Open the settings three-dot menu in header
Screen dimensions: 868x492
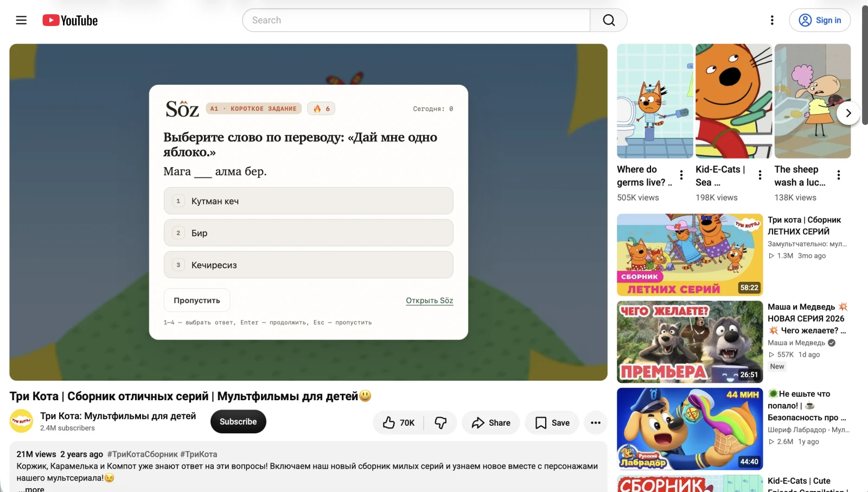pos(772,20)
